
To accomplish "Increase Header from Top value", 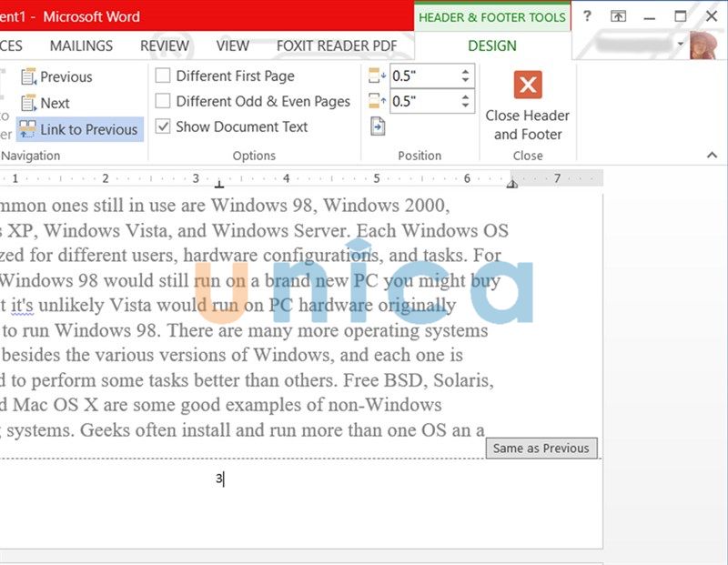I will (465, 72).
